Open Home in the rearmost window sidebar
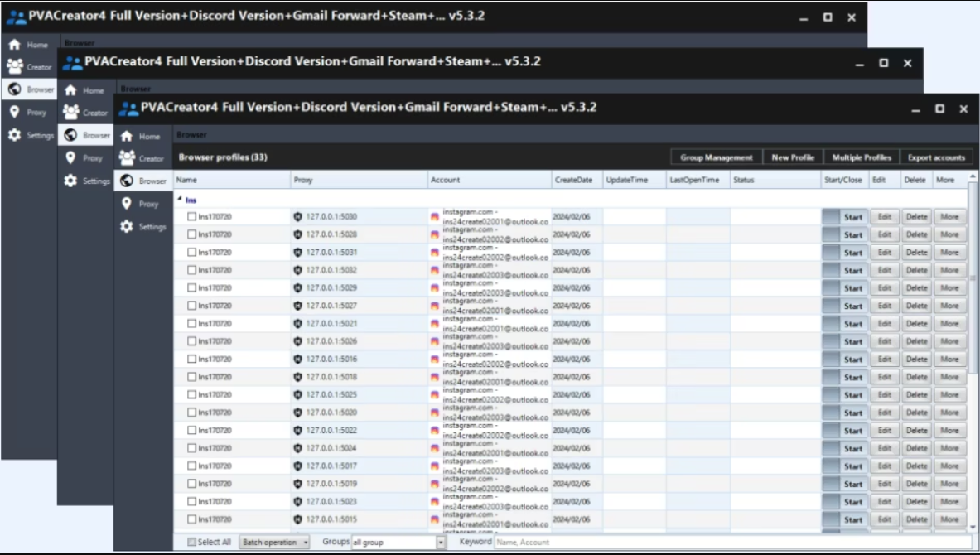This screenshot has width=980, height=555. [29, 45]
